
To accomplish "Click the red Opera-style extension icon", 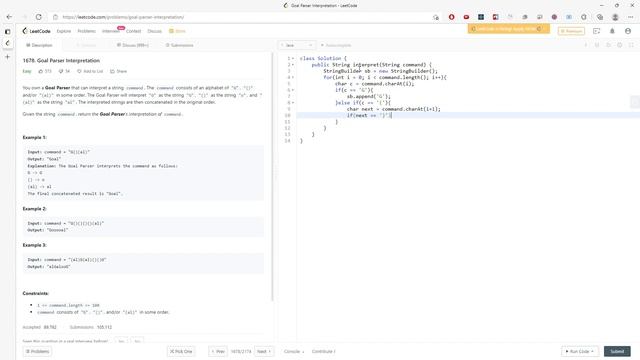I will (451, 17).
